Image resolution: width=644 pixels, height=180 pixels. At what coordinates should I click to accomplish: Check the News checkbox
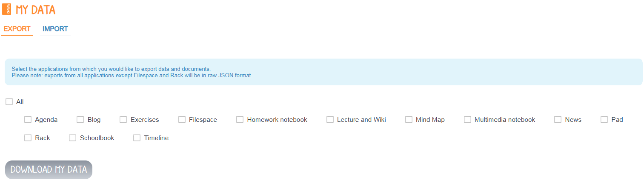(x=558, y=120)
